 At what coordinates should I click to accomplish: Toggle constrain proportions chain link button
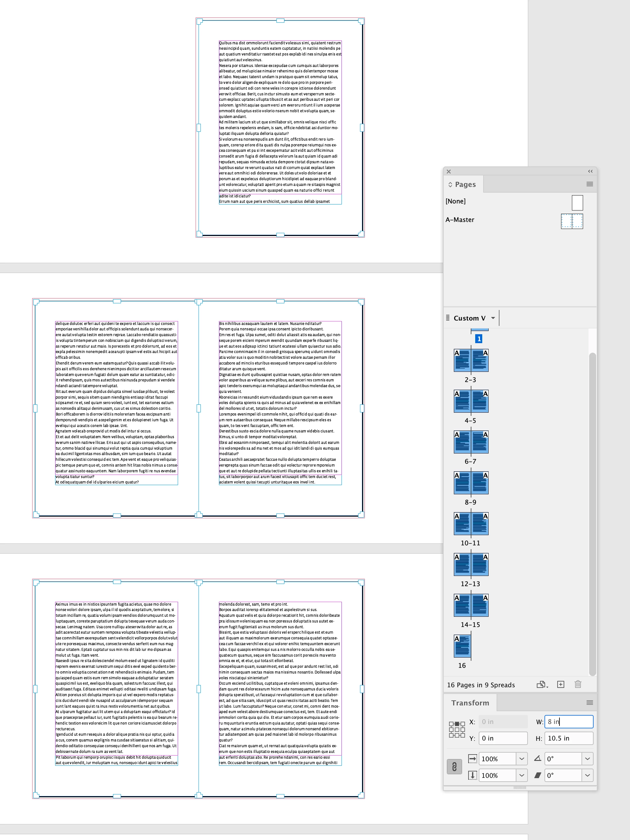pos(454,767)
